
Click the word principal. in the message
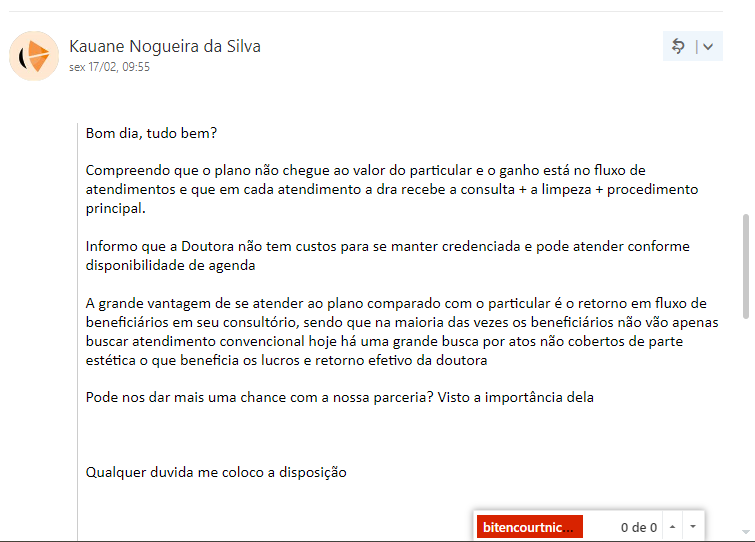[116, 208]
